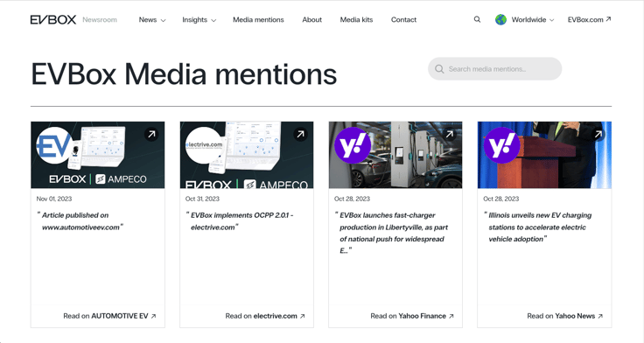Click the blue EV logo circle
This screenshot has width=644, height=343.
click(54, 145)
